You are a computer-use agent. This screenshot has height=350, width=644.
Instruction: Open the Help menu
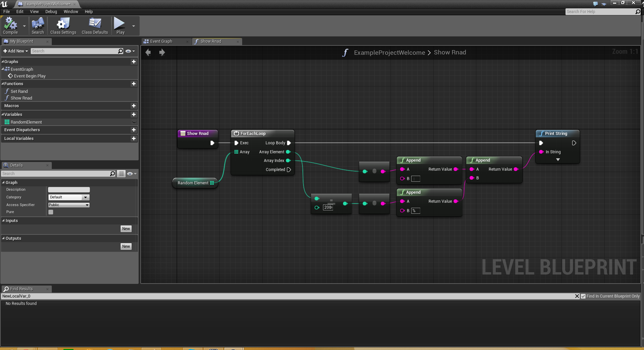pos(89,11)
